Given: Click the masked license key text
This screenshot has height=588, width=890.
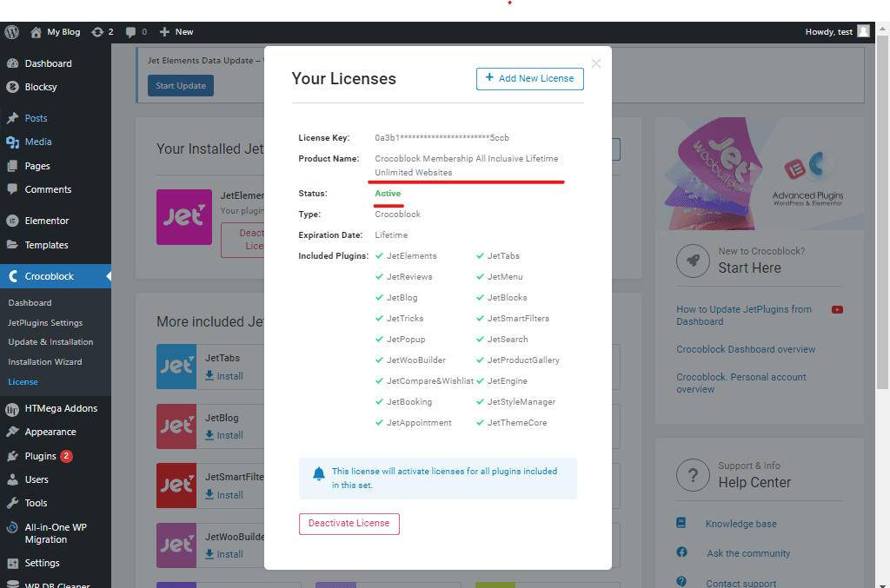Looking at the screenshot, I should click(442, 138).
